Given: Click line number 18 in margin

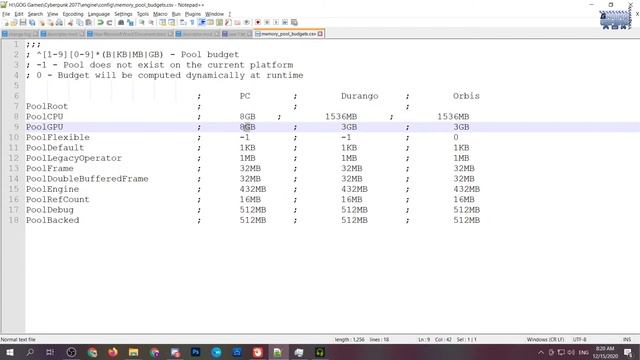Looking at the screenshot, I should (x=14, y=220).
